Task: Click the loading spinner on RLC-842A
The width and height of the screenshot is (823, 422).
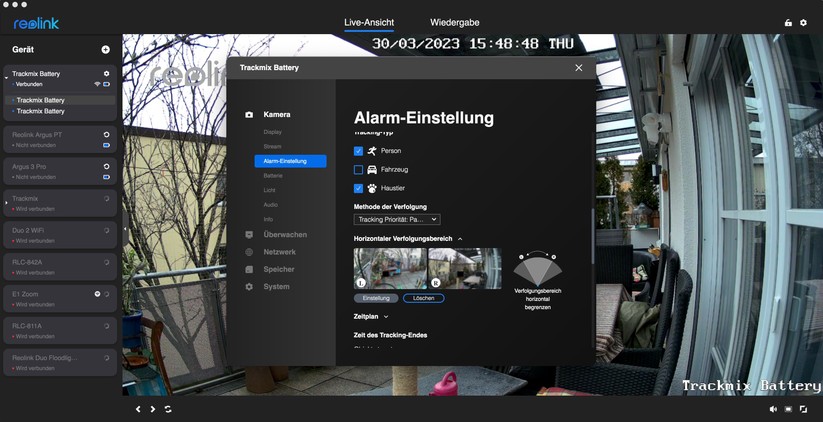Action: click(107, 262)
